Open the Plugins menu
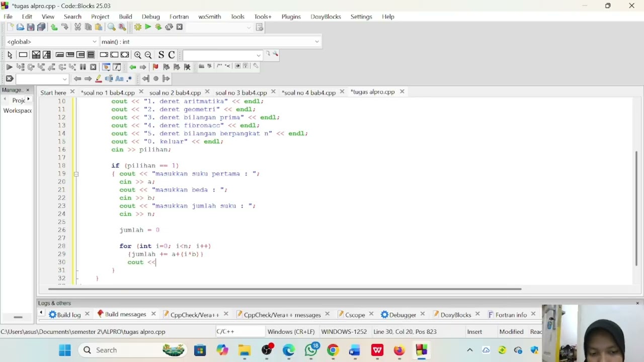Screen dimensions: 644x362 (x=291, y=17)
